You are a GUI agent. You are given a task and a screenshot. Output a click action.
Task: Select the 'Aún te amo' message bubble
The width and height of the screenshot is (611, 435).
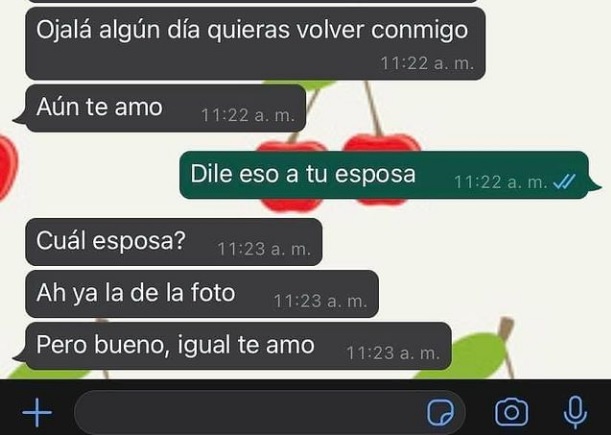[160, 108]
